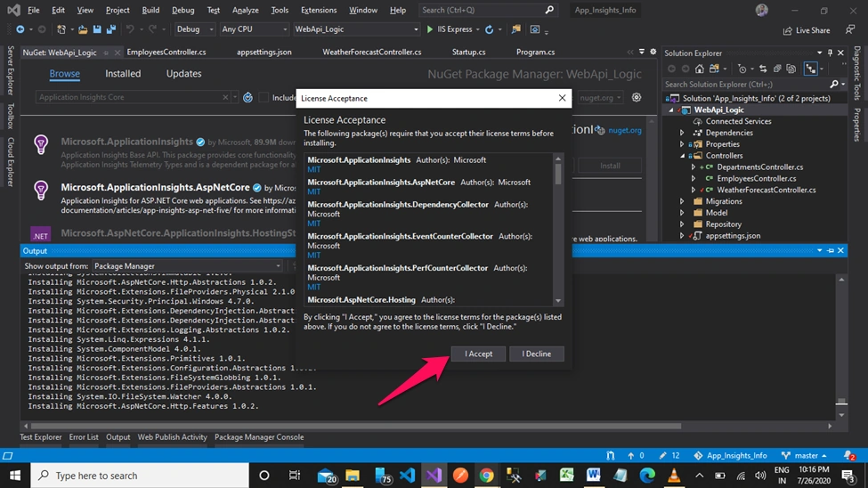Open MIT license link for Microsoft.ApplicationInsights
Image resolution: width=868 pixels, height=488 pixels.
(x=314, y=169)
